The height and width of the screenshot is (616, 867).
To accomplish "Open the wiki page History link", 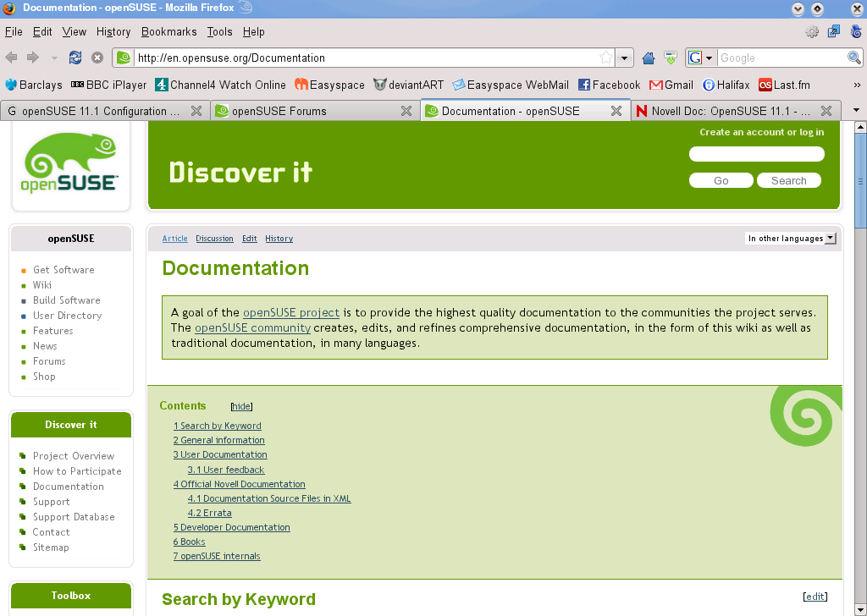I will [279, 239].
